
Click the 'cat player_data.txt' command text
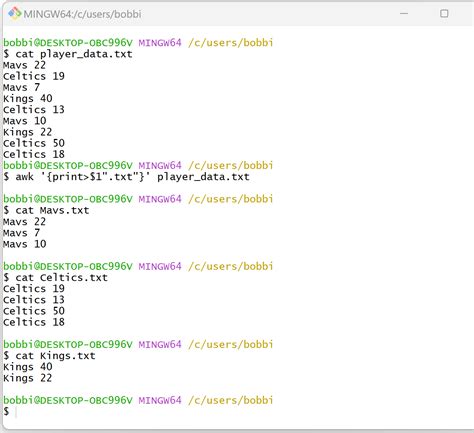click(74, 54)
